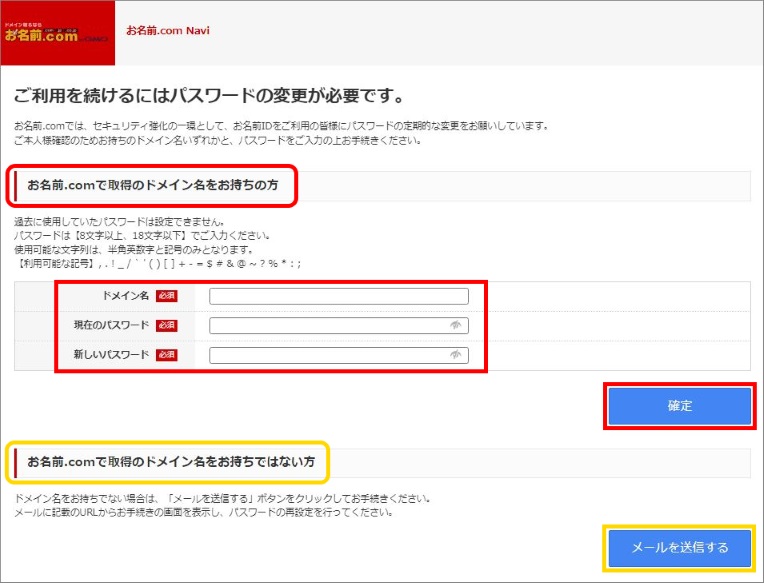Click the line starting ご本人様確認のため
Viewport: 764px width, 583px height.
218,141
